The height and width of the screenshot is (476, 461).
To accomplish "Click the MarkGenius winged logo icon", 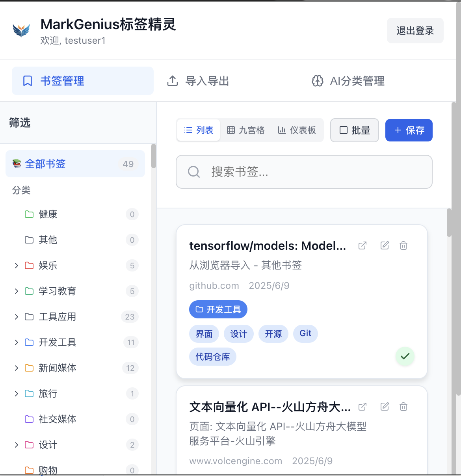I will click(x=21, y=30).
